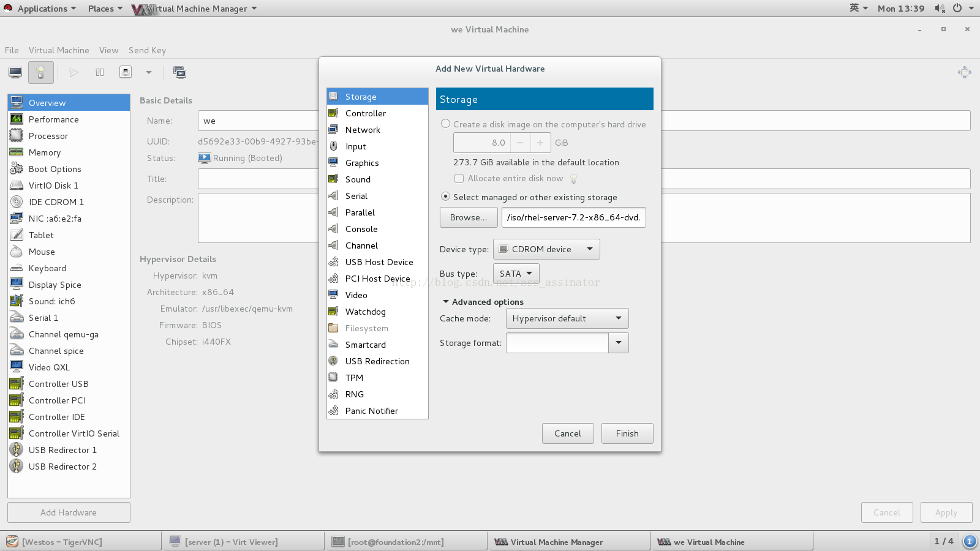Open the Applications menu in top panel
This screenshot has width=980, height=551.
(x=47, y=9)
